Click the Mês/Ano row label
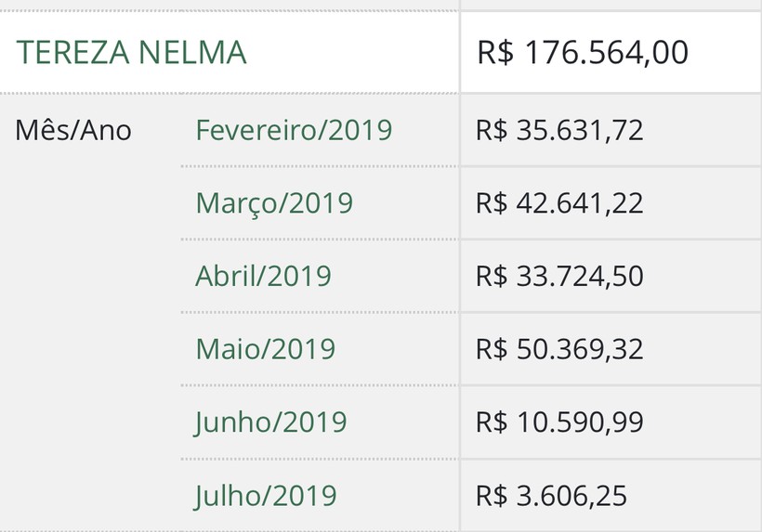The width and height of the screenshot is (762, 532). (73, 131)
